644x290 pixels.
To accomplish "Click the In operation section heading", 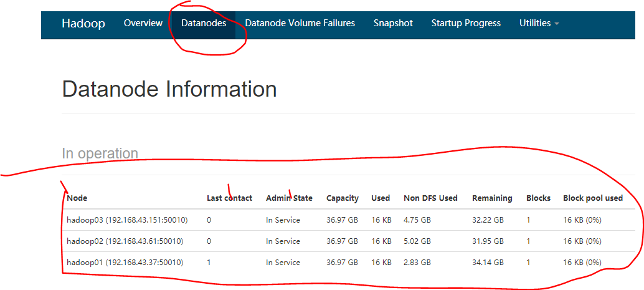I will click(x=100, y=154).
